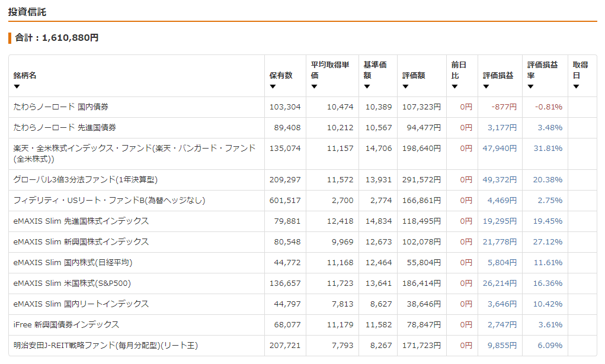Click the 評価損益 column header text
Screen dimensions: 605x364
[498, 76]
